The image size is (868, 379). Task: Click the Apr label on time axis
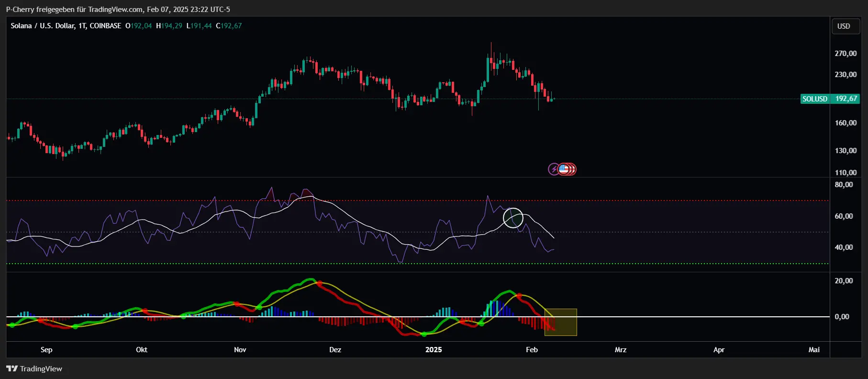coord(719,350)
